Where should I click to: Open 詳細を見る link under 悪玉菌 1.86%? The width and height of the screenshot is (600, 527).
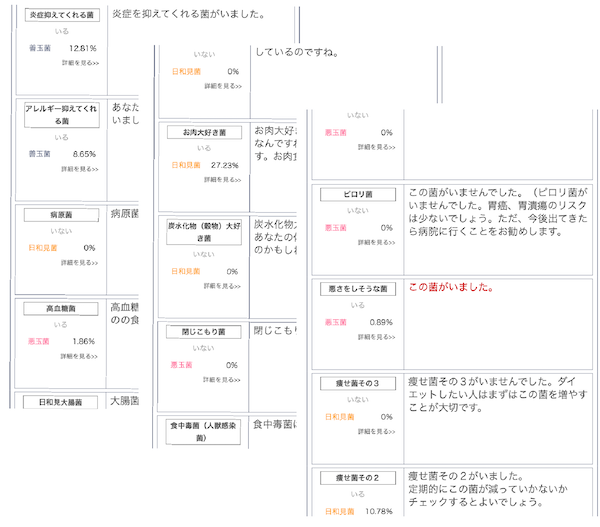click(x=79, y=356)
